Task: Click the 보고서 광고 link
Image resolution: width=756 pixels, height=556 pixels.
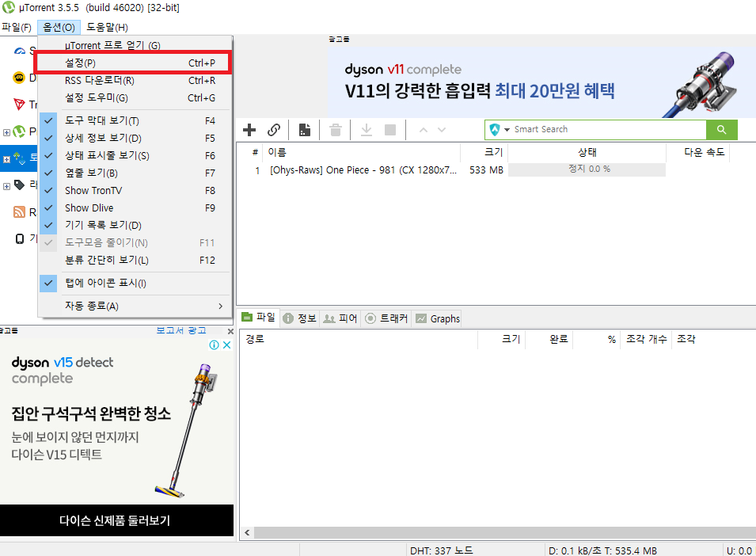Action: (180, 331)
